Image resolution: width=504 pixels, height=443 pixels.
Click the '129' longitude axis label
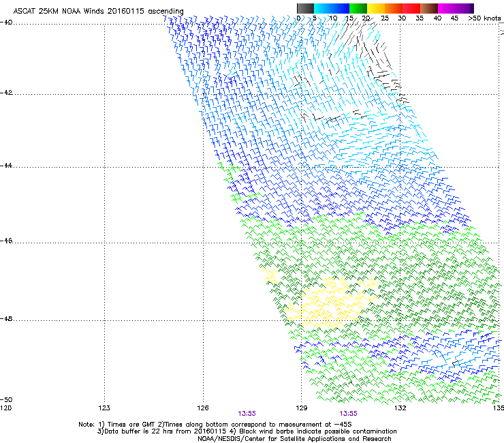[302, 408]
